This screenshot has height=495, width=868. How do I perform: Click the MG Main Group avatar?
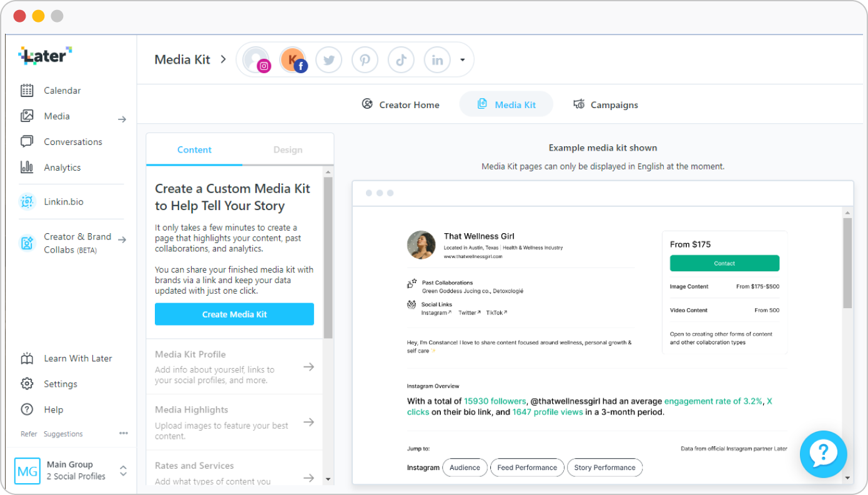pos(27,471)
